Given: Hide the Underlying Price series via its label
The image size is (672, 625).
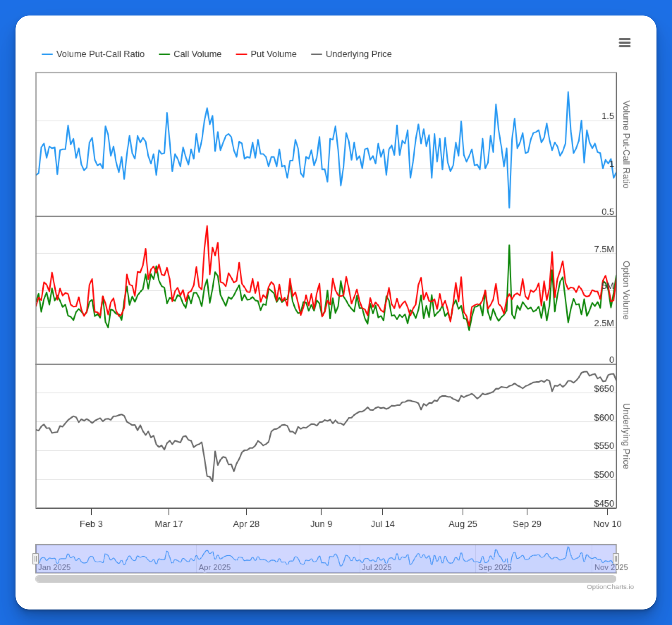Looking at the screenshot, I should click(358, 54).
